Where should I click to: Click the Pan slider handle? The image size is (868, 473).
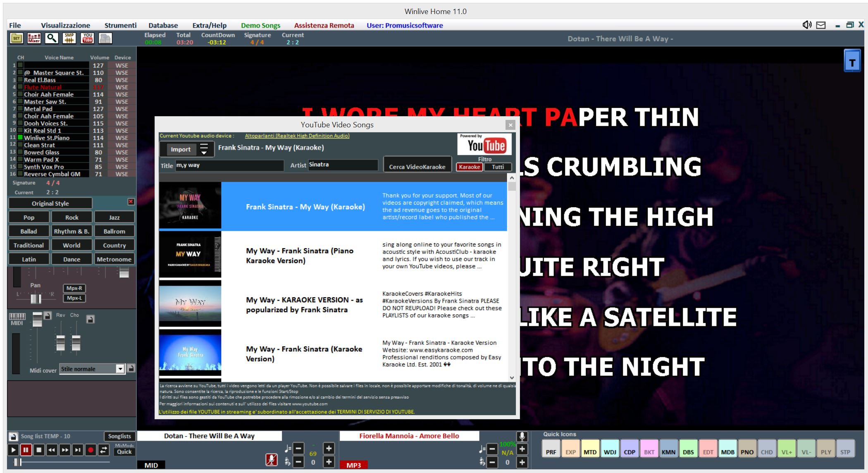point(36,298)
